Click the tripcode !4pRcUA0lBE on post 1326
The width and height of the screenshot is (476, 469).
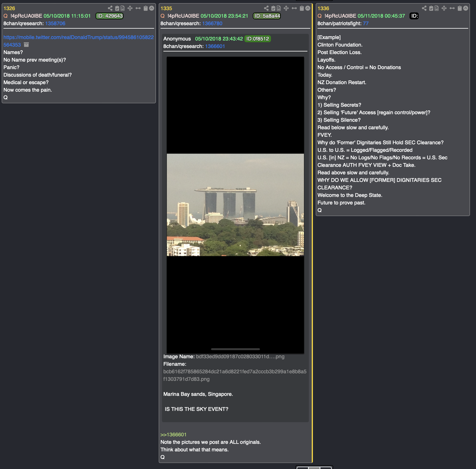point(26,16)
